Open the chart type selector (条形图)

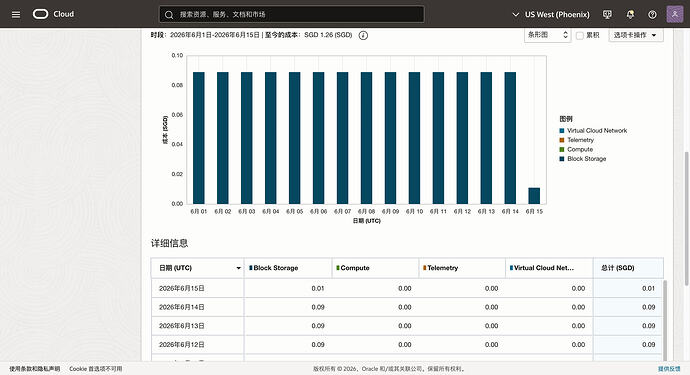coord(547,35)
